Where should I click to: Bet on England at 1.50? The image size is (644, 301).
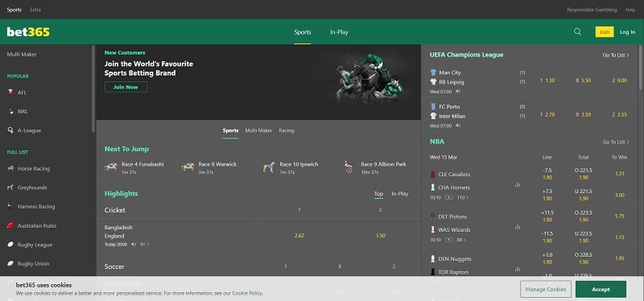click(x=380, y=236)
